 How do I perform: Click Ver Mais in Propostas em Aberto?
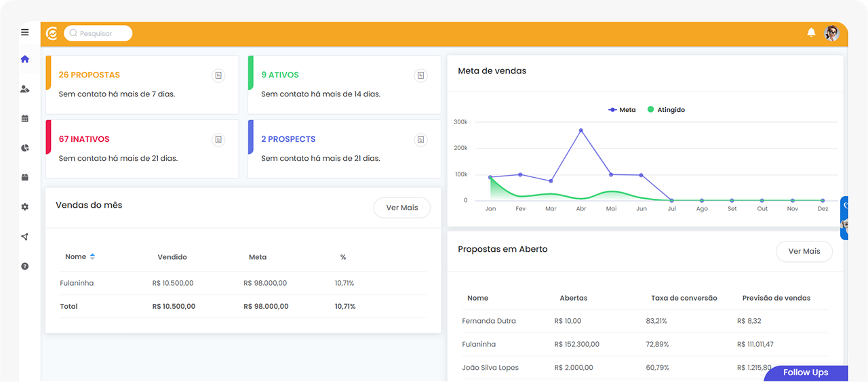[x=804, y=252]
